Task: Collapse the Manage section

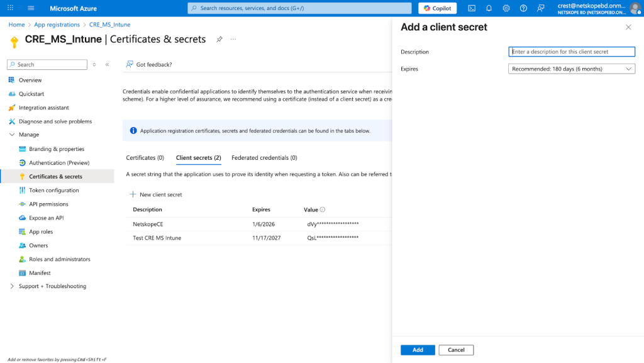Action: pos(12,134)
